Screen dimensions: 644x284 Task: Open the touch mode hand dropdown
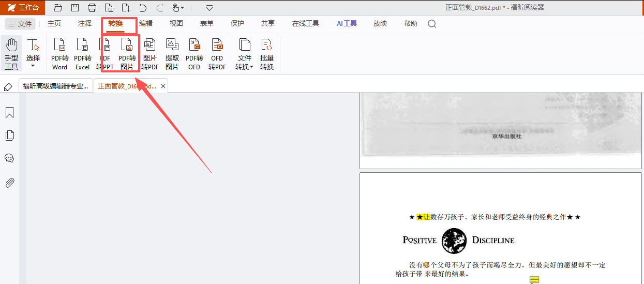tap(178, 8)
